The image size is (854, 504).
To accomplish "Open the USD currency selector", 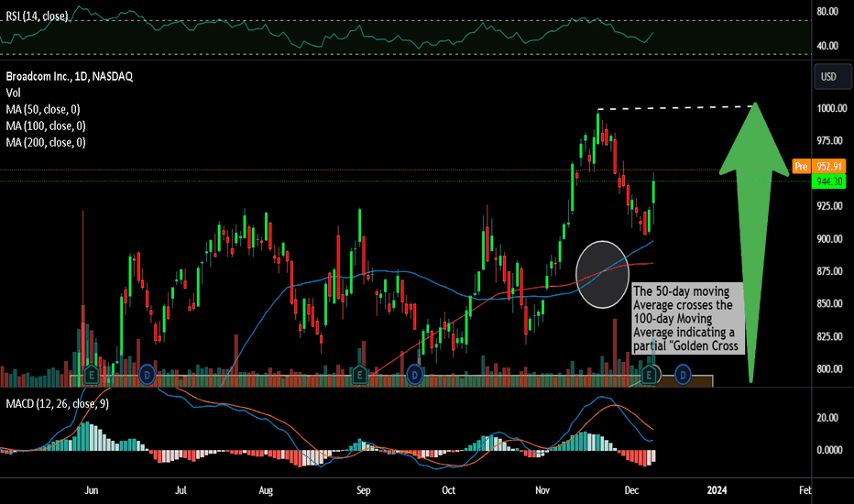I will click(832, 76).
